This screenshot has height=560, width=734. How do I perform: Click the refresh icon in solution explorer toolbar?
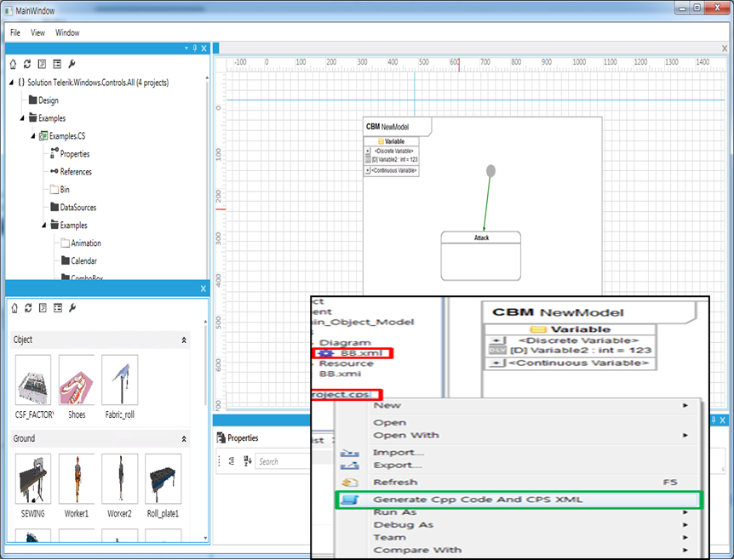(27, 64)
